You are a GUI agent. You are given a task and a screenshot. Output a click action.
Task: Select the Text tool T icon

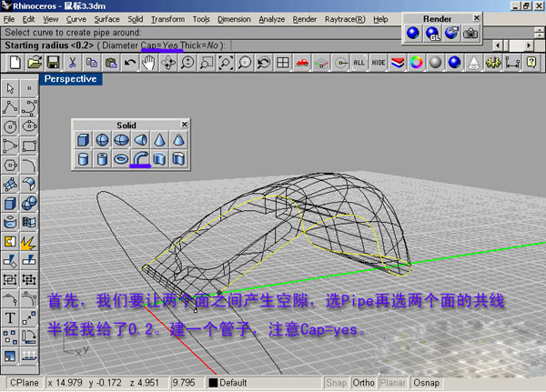pos(10,317)
